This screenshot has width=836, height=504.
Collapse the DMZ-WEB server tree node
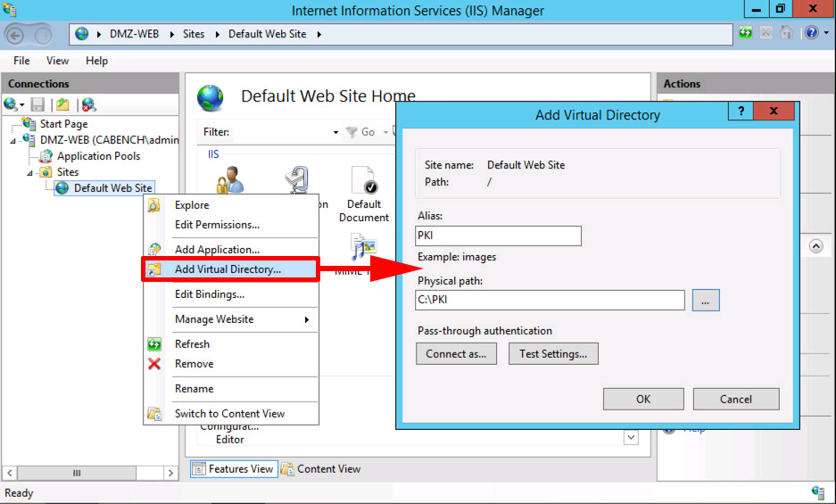coord(13,141)
